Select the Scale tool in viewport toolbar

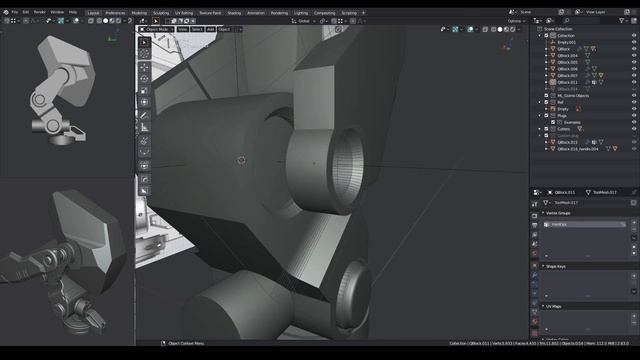144,91
